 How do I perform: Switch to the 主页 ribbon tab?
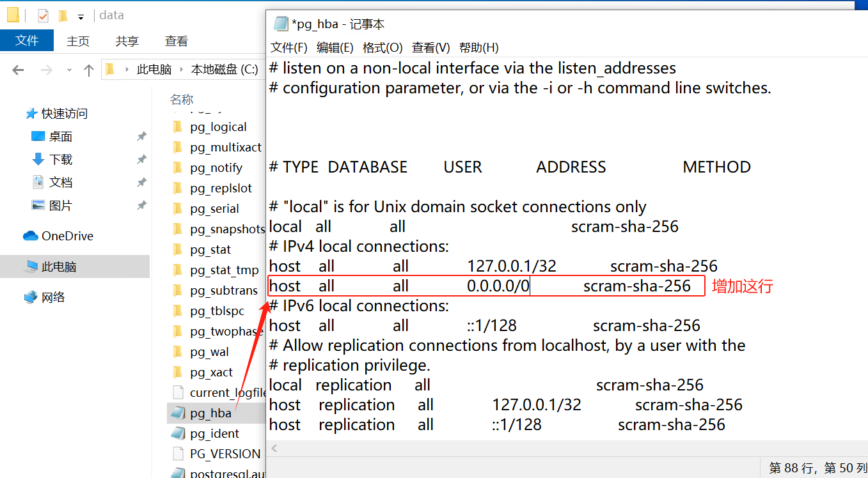(78, 41)
